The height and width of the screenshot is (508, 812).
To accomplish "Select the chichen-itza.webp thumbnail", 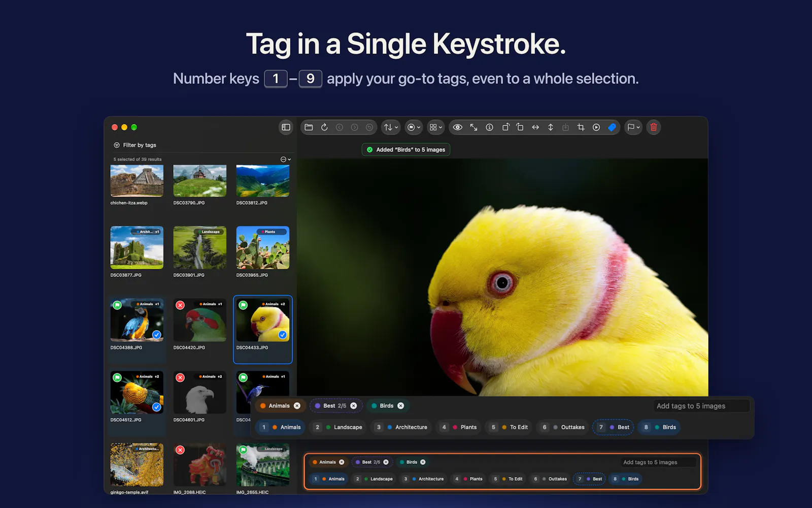I will (137, 181).
